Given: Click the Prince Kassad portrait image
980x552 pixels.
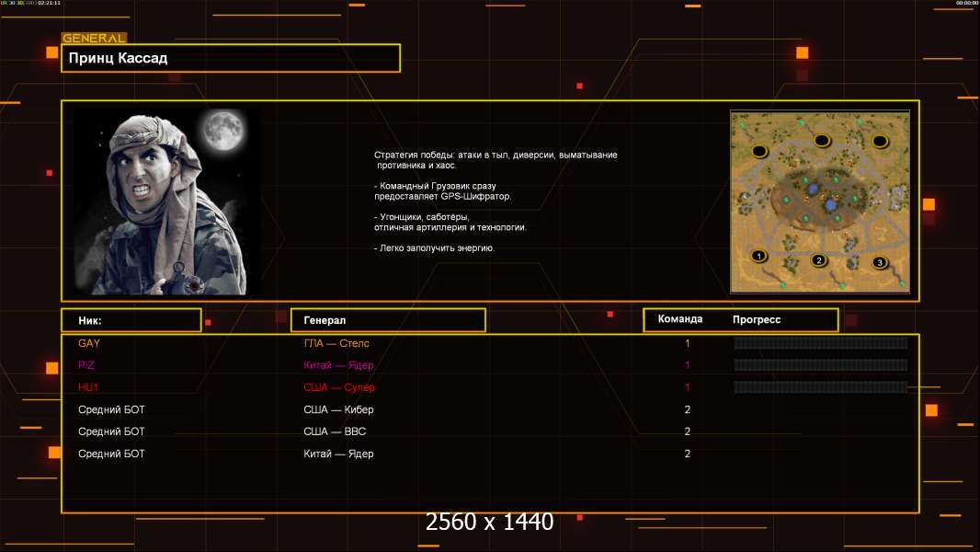Looking at the screenshot, I should tap(166, 201).
